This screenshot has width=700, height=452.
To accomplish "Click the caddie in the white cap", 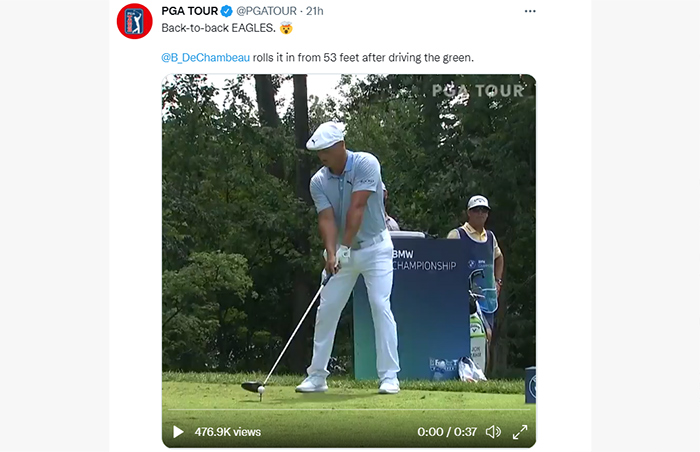I will (x=479, y=268).
